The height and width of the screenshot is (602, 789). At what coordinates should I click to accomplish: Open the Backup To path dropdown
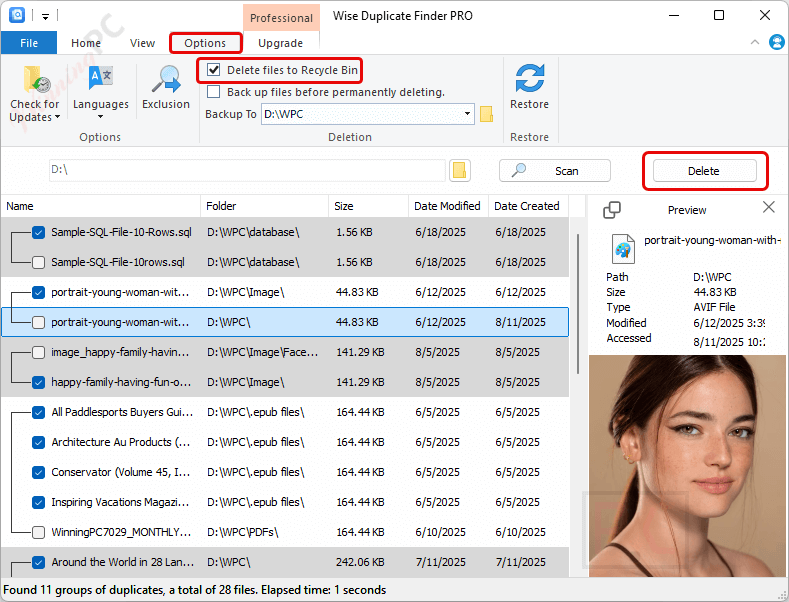tap(467, 114)
